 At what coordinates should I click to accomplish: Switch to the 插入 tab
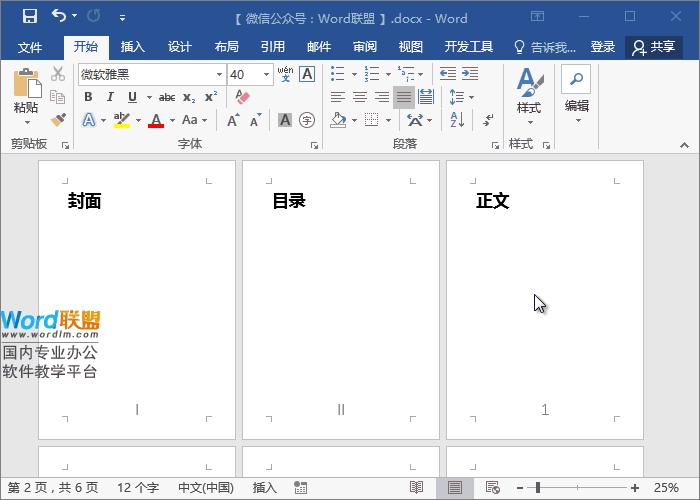pos(133,47)
